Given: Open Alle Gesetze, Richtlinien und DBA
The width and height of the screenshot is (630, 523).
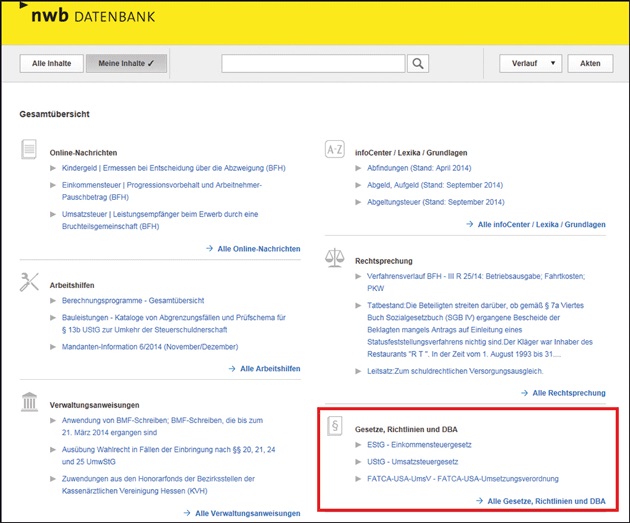Looking at the screenshot, I should 545,499.
